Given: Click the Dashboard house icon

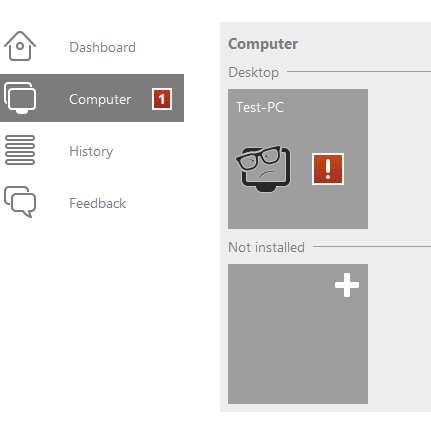Looking at the screenshot, I should 20,46.
